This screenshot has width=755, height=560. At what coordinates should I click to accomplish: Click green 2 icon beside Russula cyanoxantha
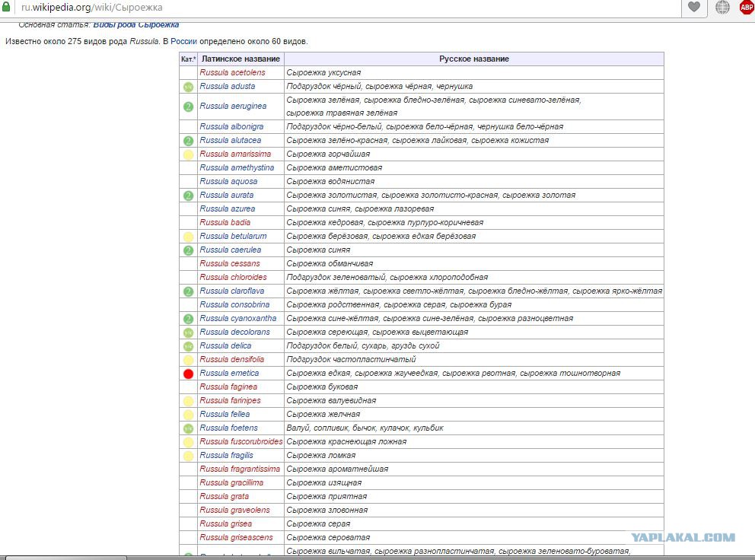click(x=188, y=319)
